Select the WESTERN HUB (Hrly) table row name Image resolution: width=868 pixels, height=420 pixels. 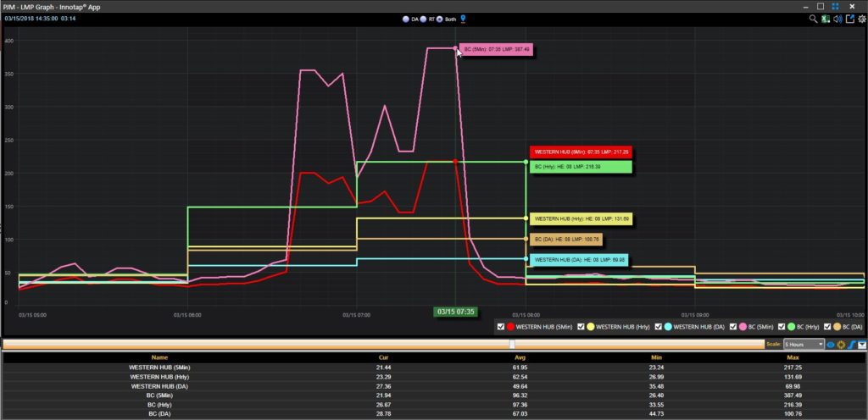(159, 377)
